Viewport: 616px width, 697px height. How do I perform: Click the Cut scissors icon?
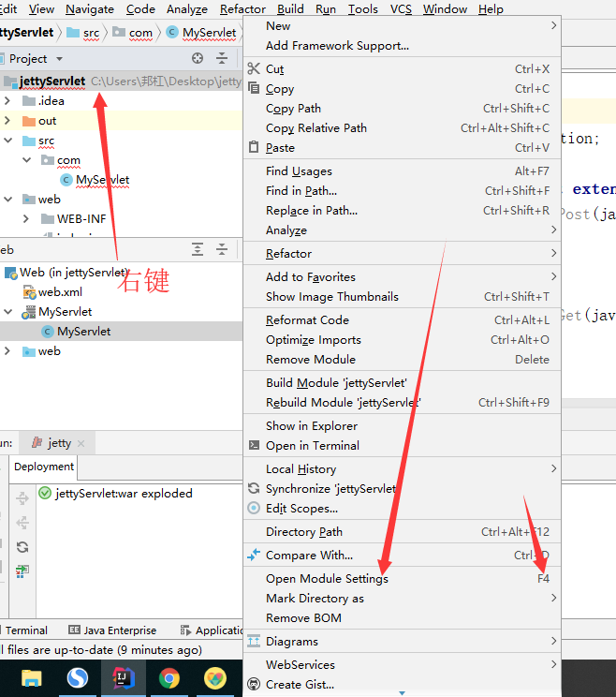pyautogui.click(x=254, y=68)
